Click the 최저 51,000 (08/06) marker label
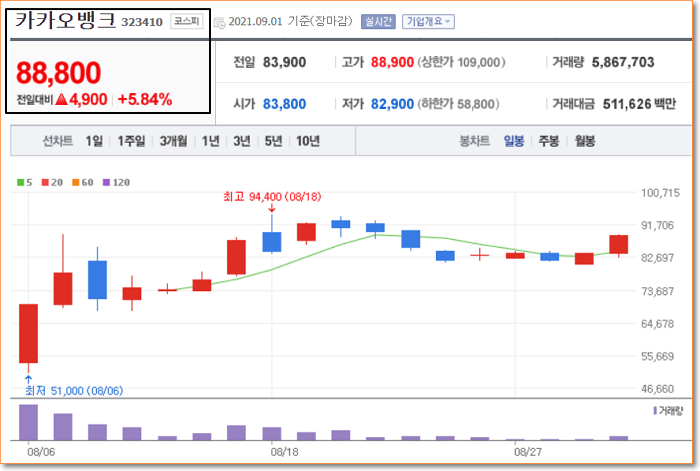 pyautogui.click(x=74, y=391)
